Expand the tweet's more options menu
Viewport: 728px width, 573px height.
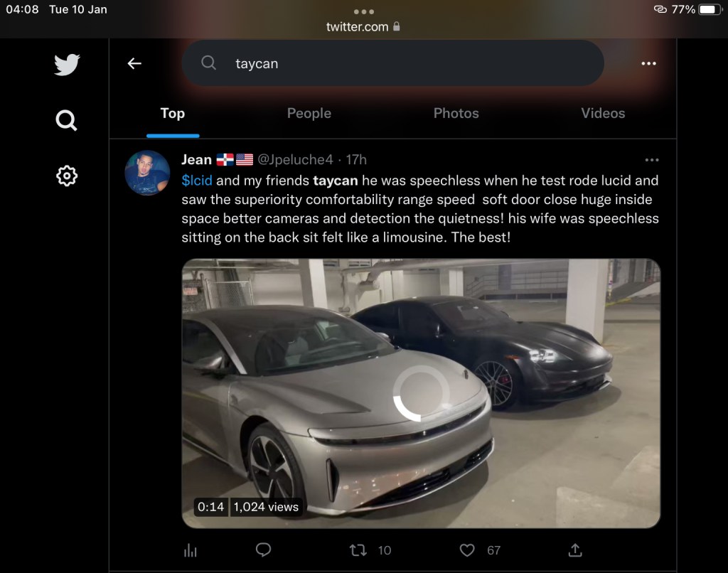651,160
